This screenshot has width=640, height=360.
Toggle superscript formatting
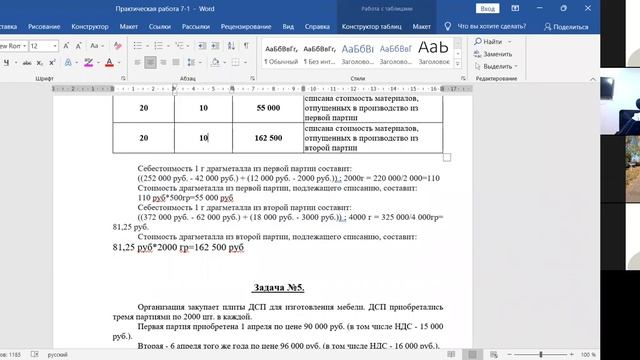coord(52,63)
